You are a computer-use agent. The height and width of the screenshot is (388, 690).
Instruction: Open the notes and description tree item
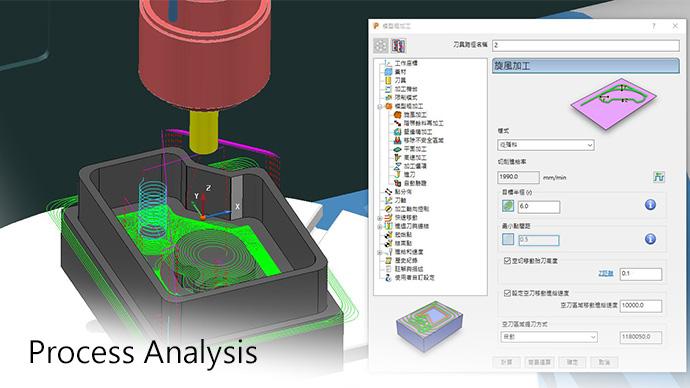(x=409, y=269)
